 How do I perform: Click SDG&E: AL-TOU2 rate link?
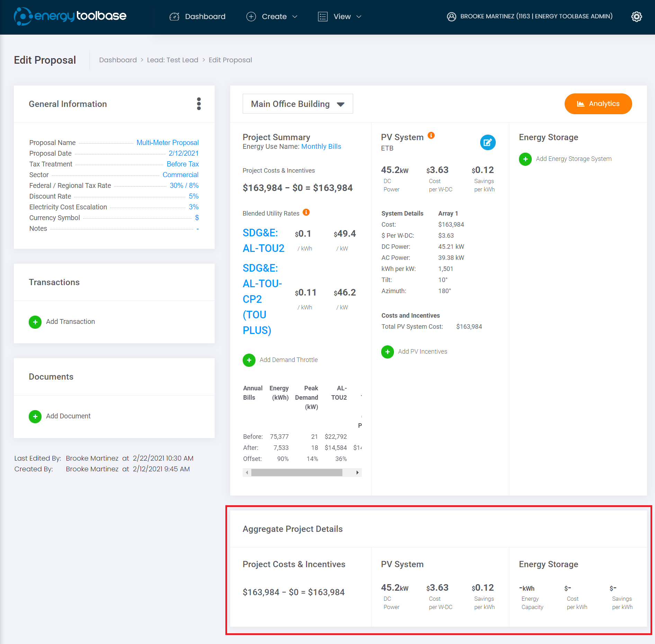tap(263, 241)
